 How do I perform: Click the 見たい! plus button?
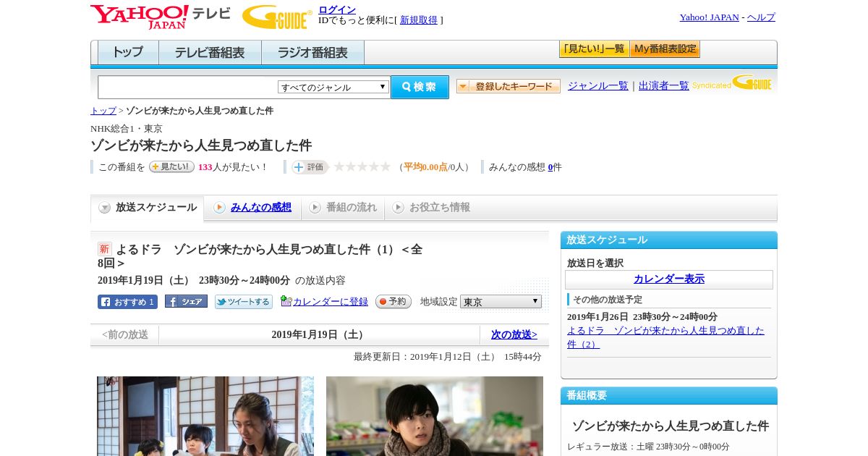(x=171, y=166)
